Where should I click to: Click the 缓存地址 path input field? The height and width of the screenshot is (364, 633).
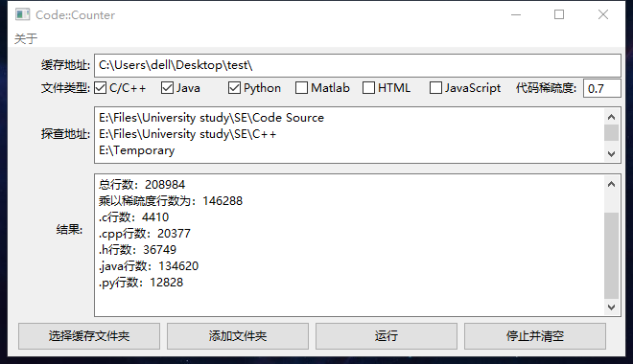(x=358, y=65)
